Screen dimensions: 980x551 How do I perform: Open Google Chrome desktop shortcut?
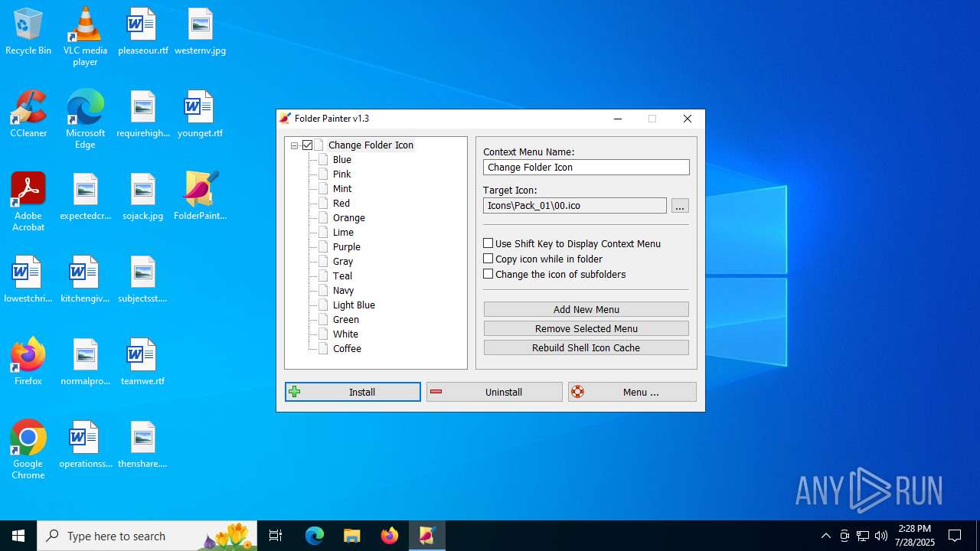28,450
